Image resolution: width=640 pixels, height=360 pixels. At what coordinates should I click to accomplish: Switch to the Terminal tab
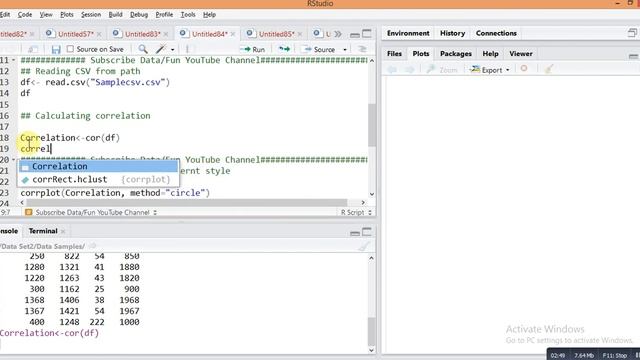coord(43,231)
